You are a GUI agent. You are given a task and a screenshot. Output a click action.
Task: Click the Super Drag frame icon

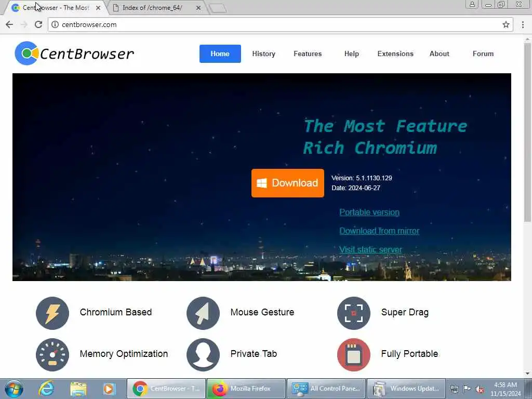[353, 313]
